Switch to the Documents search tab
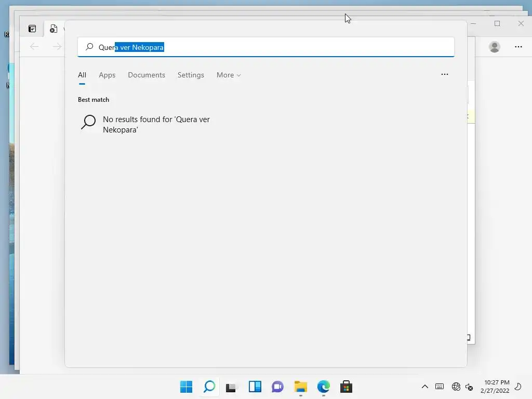 [146, 75]
